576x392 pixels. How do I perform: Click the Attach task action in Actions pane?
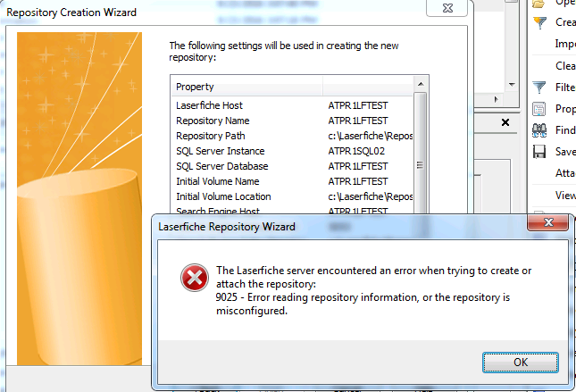tap(565, 173)
